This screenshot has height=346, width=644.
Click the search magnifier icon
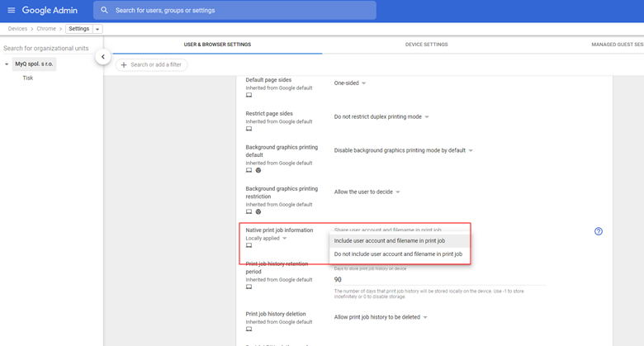[105, 10]
